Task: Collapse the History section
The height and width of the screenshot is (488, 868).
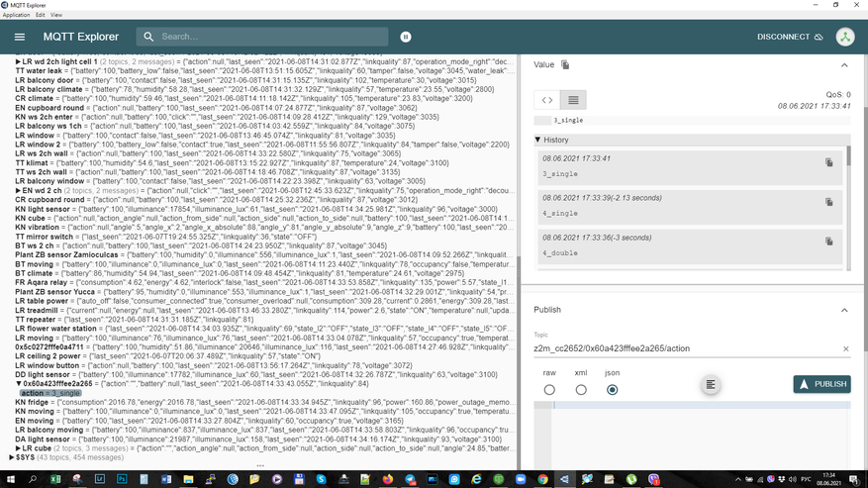Action: [538, 140]
